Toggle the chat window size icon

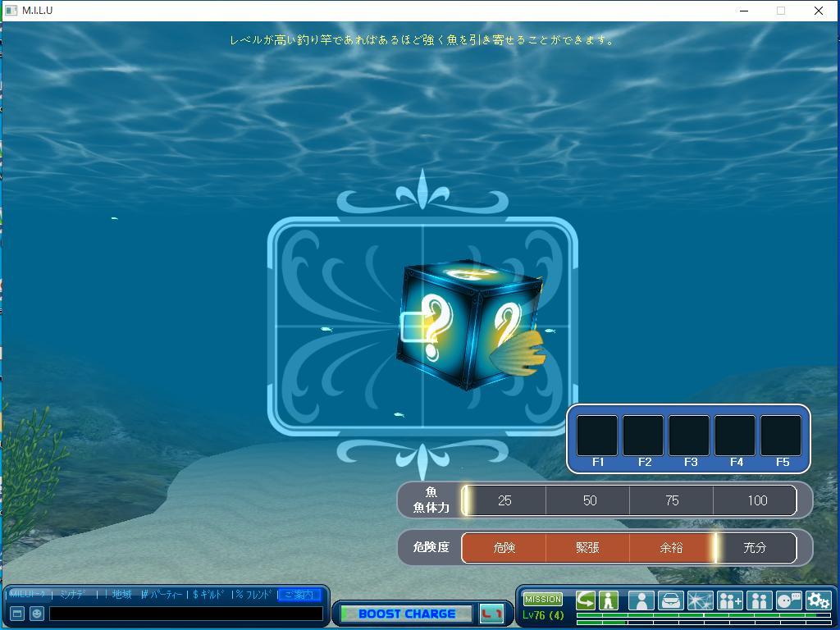(16, 614)
